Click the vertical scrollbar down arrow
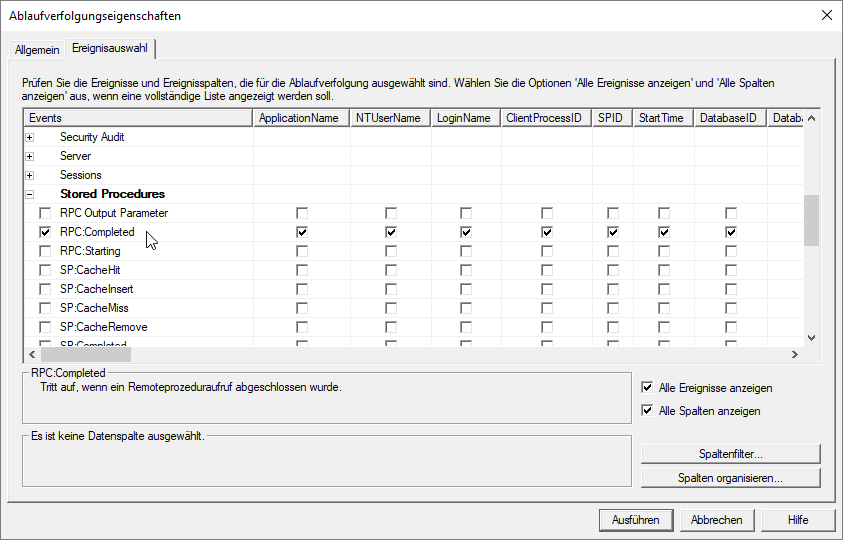This screenshot has height=540, width=843. tap(812, 338)
